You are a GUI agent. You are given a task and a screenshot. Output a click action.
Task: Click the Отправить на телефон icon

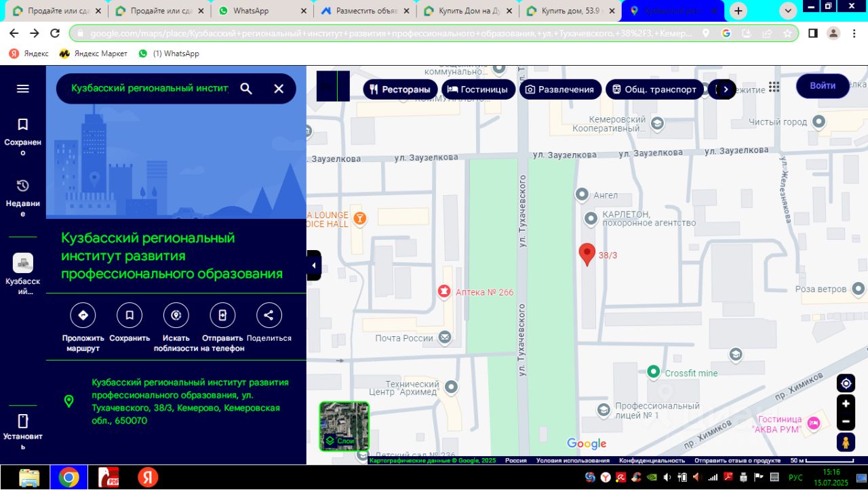tap(222, 315)
